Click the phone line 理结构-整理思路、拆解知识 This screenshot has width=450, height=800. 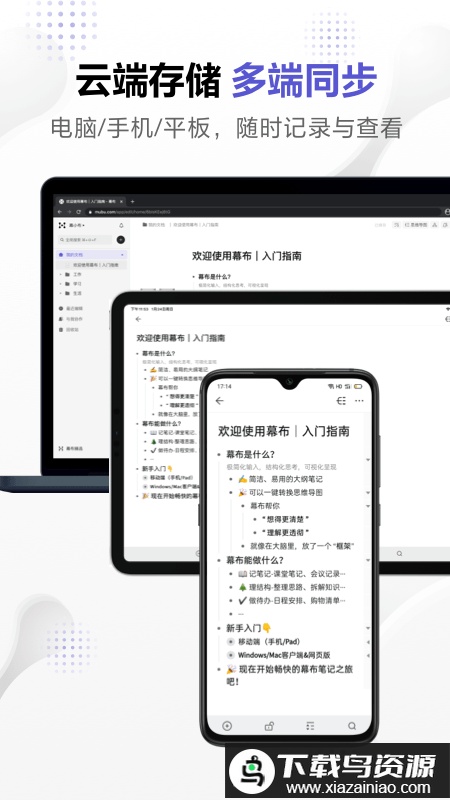pos(292,587)
